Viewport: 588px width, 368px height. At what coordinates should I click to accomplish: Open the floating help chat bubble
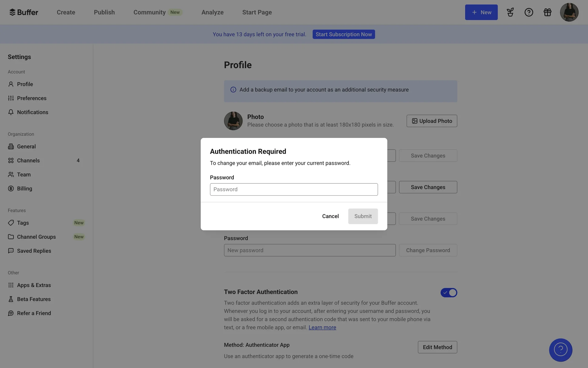[560, 350]
